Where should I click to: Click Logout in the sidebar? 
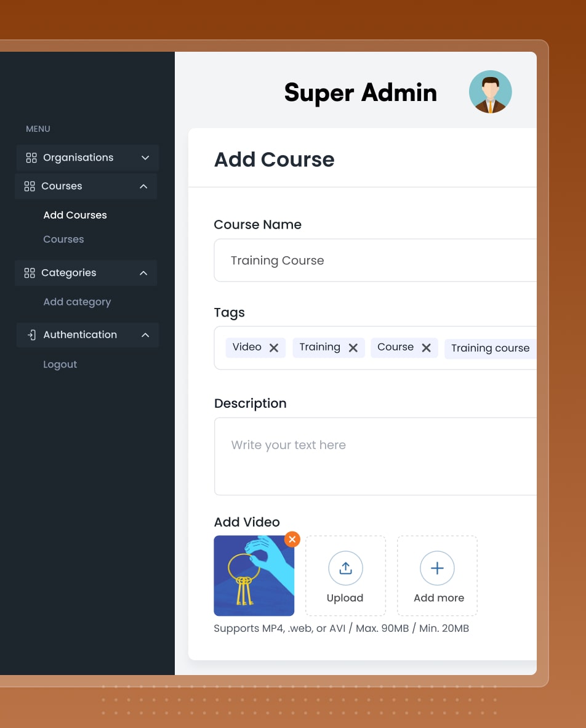pyautogui.click(x=60, y=365)
